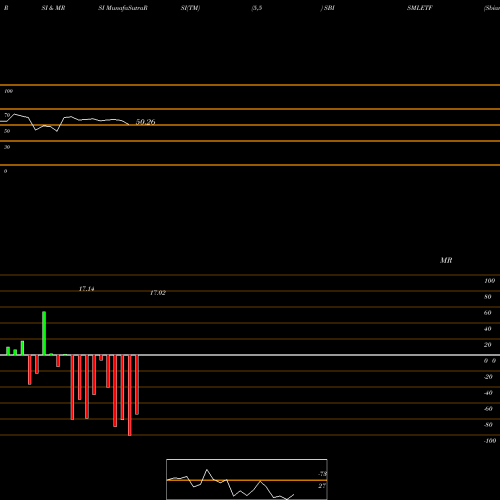Open the mini RSI thumbnail chart

[x=247, y=479]
